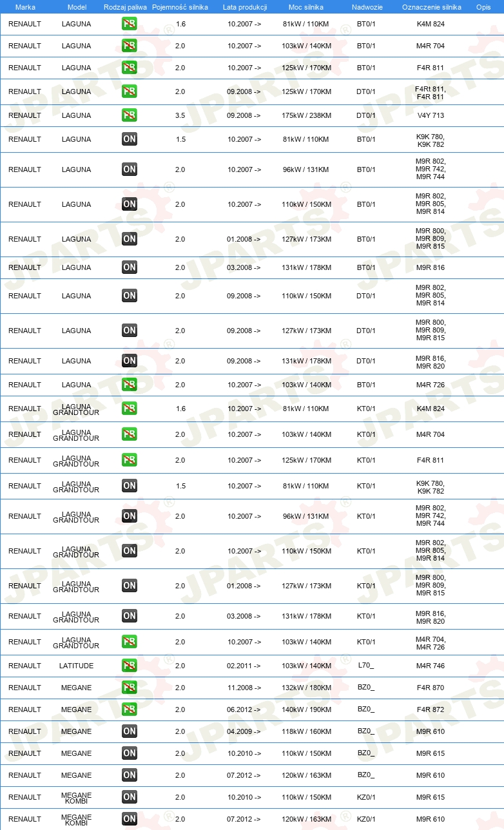Click the '11.2008 ->' production date

(244, 688)
